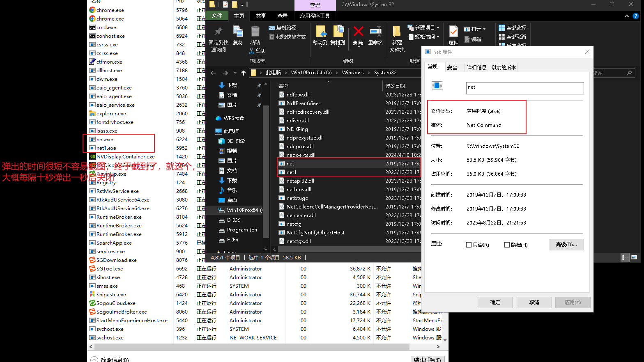Click the SGDownload.exe process icon
644x362 pixels.
coord(92,260)
